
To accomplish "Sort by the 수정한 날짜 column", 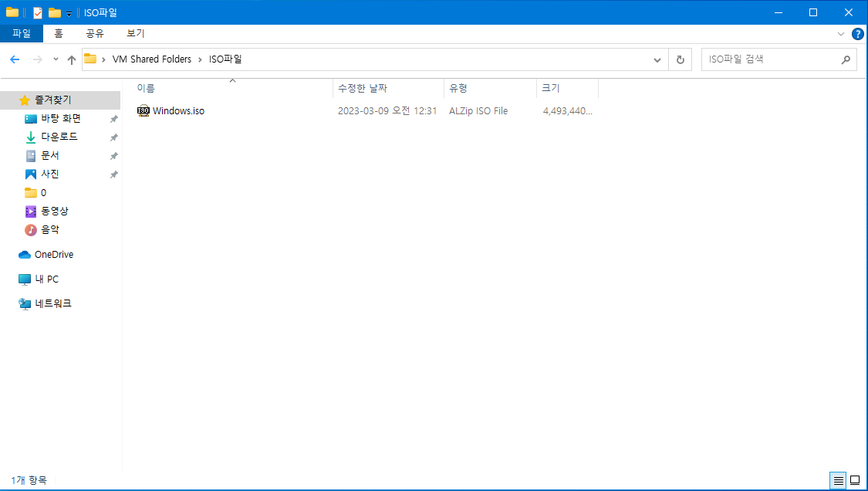I will pyautogui.click(x=363, y=89).
